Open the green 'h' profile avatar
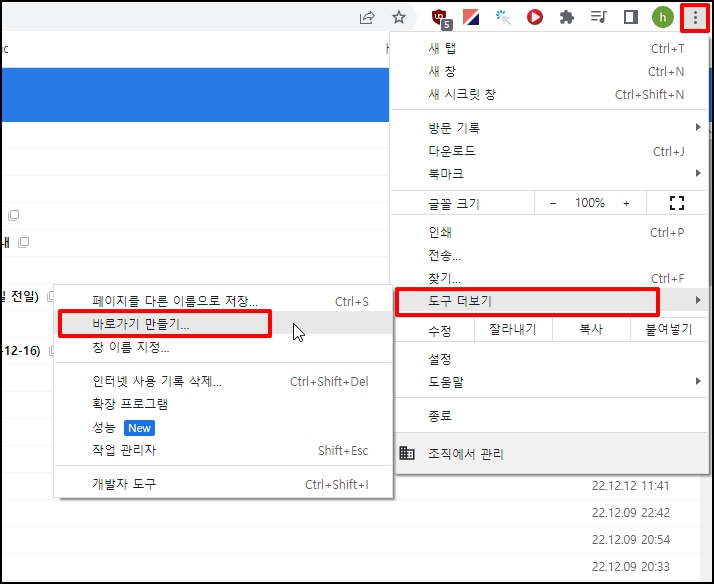 coord(663,18)
